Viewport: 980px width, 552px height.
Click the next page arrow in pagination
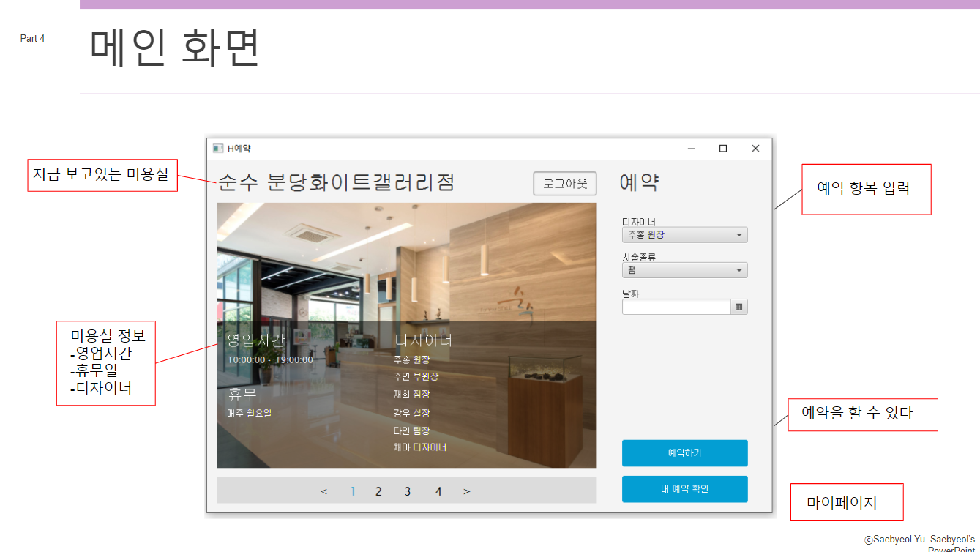click(466, 491)
